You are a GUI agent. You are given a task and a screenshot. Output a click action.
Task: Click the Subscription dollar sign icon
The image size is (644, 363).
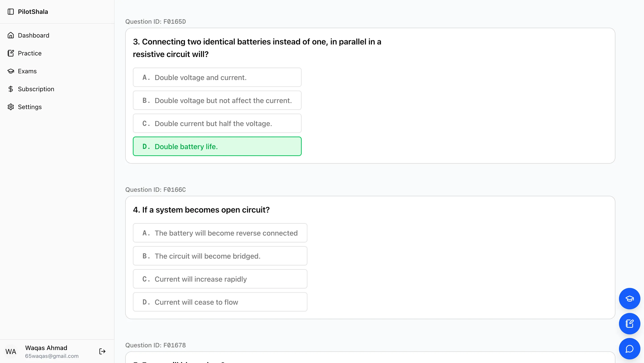click(x=11, y=89)
